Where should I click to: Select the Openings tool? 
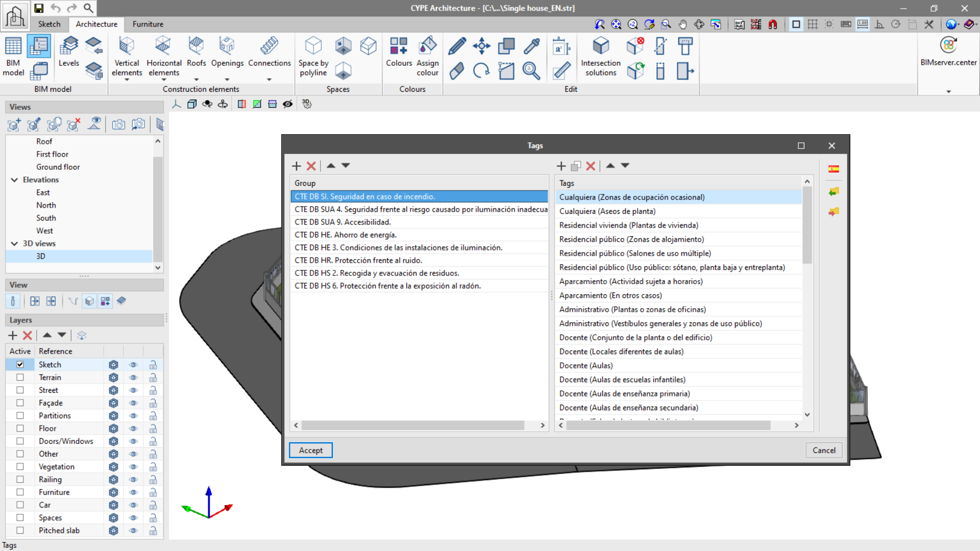coord(227,52)
